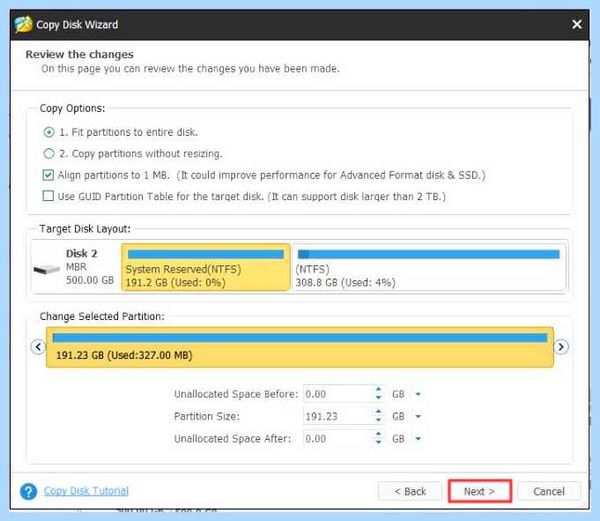Screen dimensions: 600x521
Task: Click the 'Copy Options:' group label
Action: tap(72, 108)
